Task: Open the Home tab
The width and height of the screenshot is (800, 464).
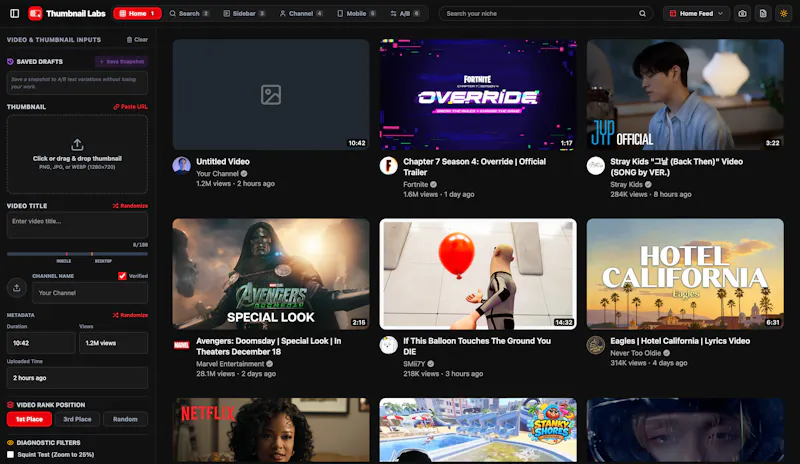Action: coord(137,13)
